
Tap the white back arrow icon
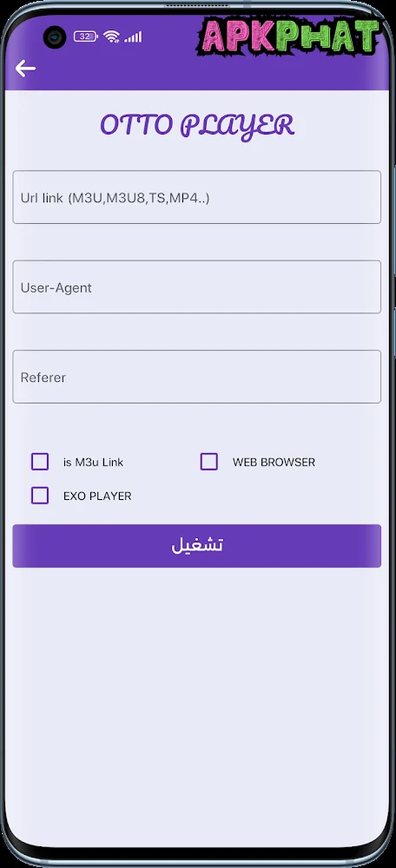coord(25,69)
